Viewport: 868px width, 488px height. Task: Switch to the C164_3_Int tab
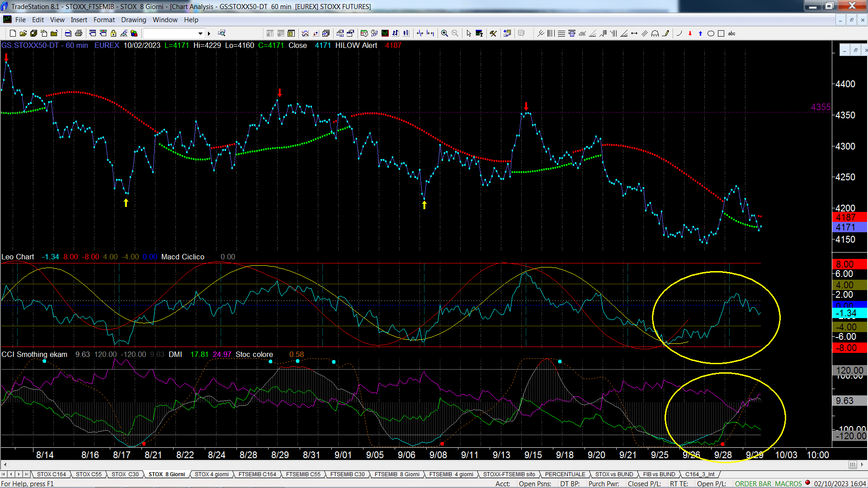coord(700,474)
